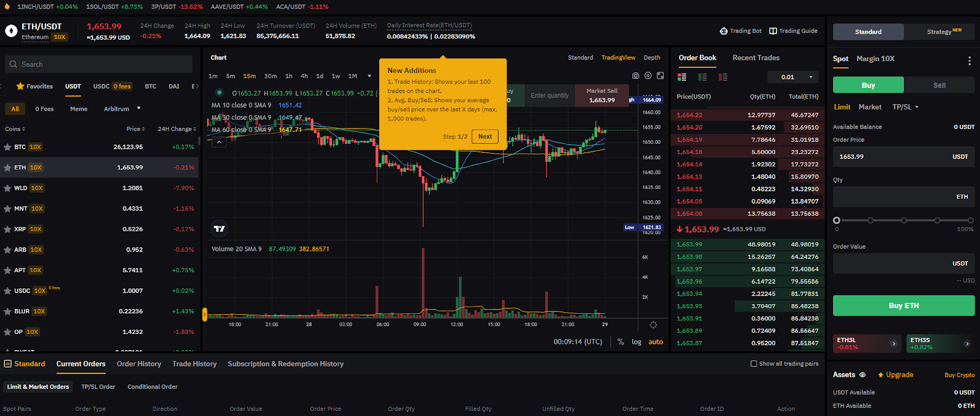The height and width of the screenshot is (416, 980).
Task: Toggle log scale on chart
Action: 636,342
